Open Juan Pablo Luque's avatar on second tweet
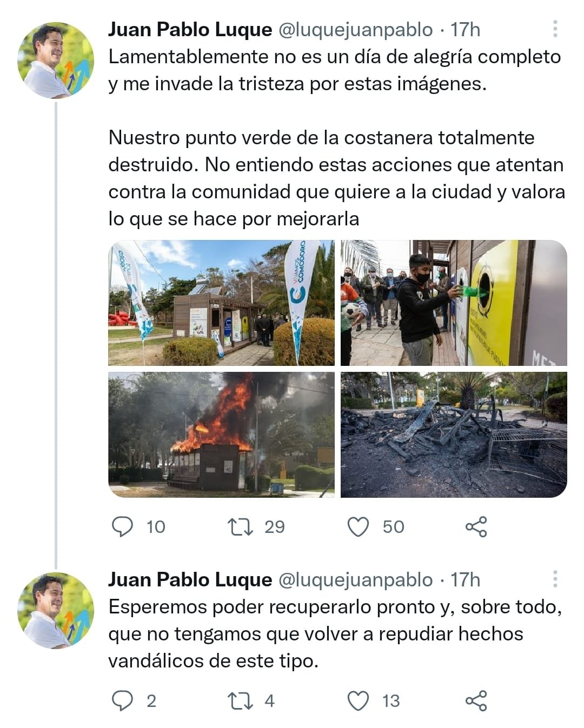 56,610
